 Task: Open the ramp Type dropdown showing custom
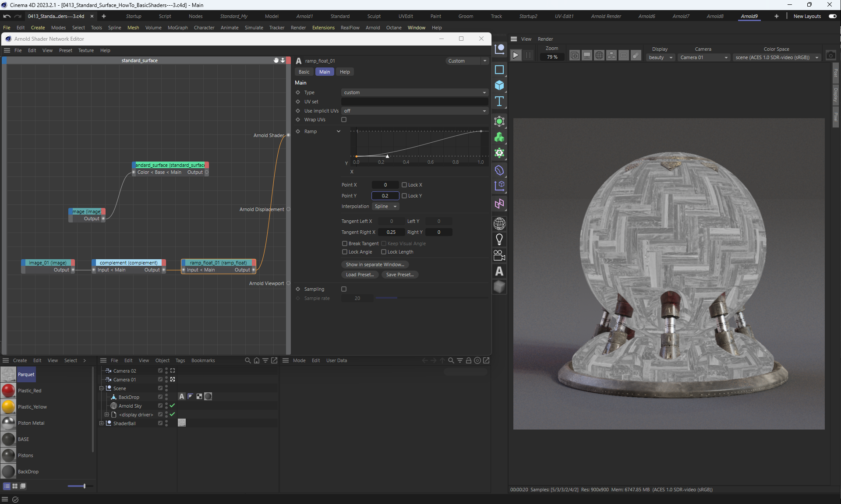[414, 92]
